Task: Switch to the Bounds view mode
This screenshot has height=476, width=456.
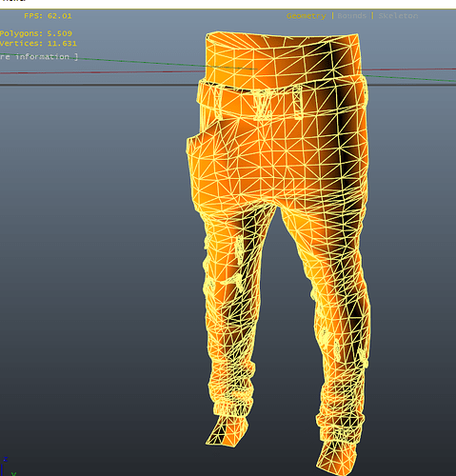Action: (x=351, y=16)
